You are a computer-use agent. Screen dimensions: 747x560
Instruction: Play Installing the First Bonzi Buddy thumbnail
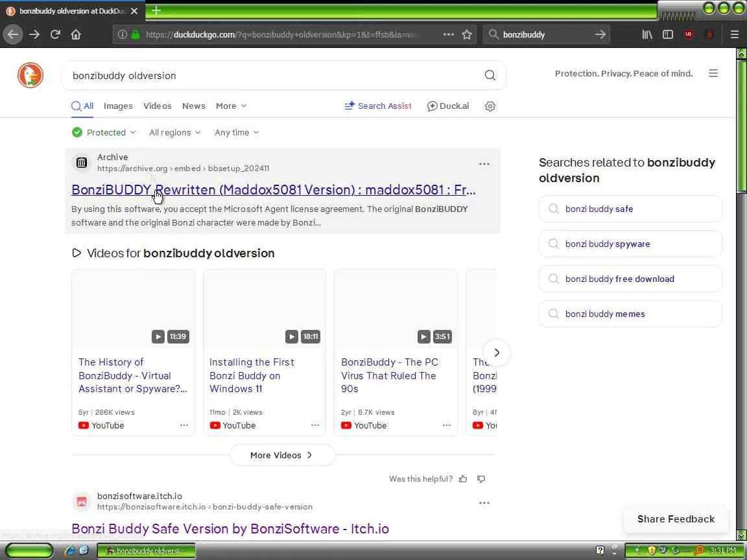[x=265, y=309]
